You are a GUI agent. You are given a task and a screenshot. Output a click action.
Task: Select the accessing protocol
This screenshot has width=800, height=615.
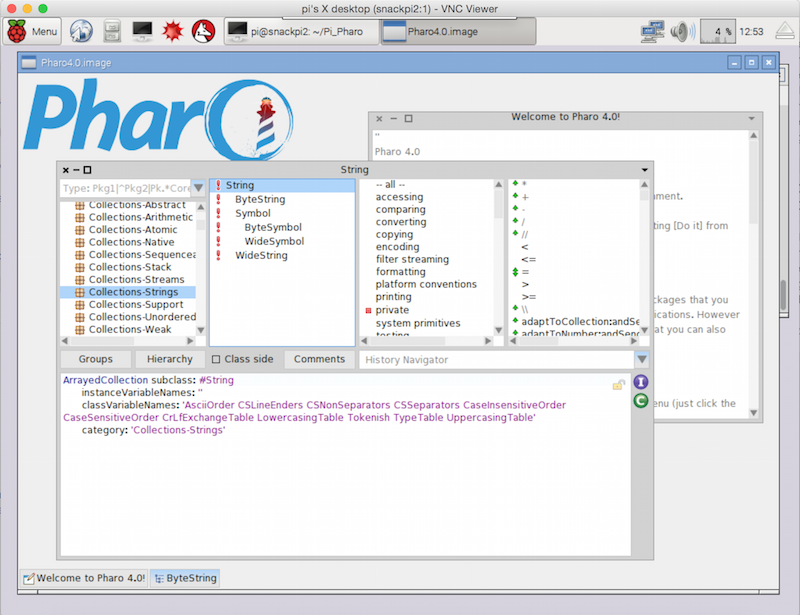399,196
